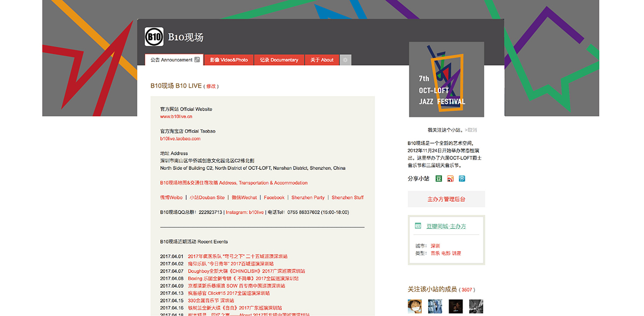Click the edit pencil icon on Announcement tab
Screen dimensions: 644x316
click(x=197, y=60)
